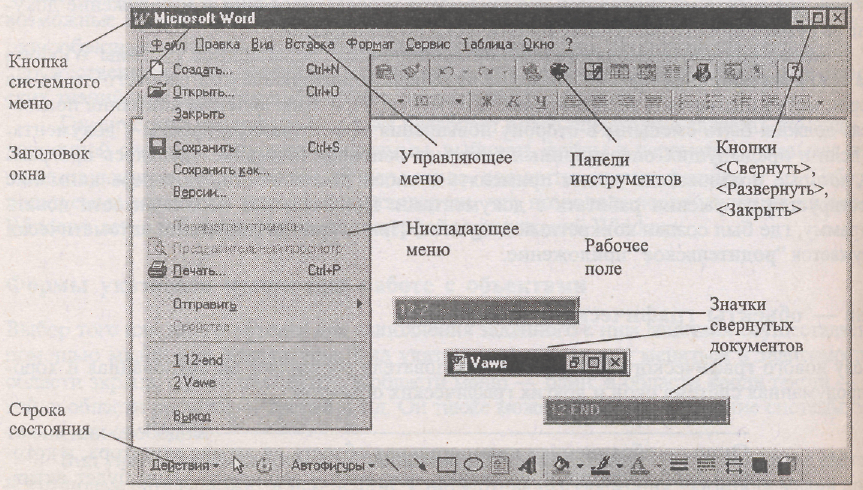Open the Таблица menu
This screenshot has height=490, width=863.
tap(487, 44)
